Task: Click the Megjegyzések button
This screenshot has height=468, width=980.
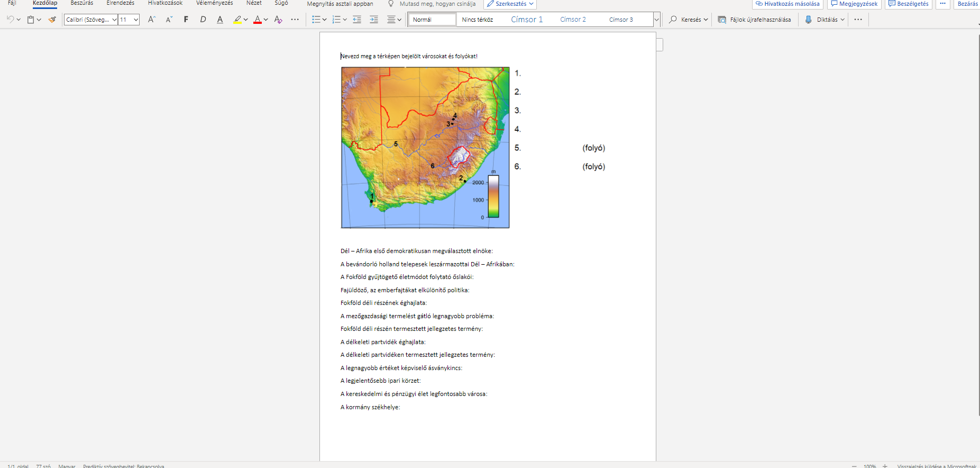Action: point(854,4)
